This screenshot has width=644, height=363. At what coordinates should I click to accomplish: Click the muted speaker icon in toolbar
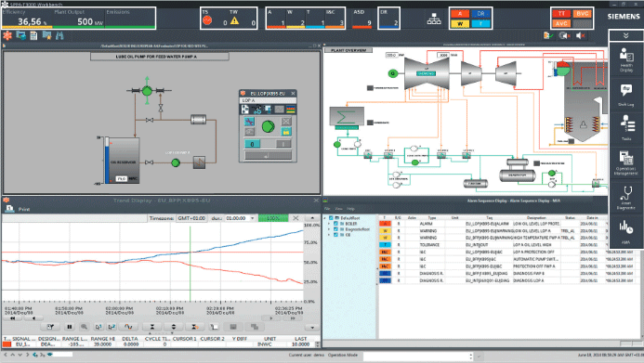pyautogui.click(x=580, y=35)
